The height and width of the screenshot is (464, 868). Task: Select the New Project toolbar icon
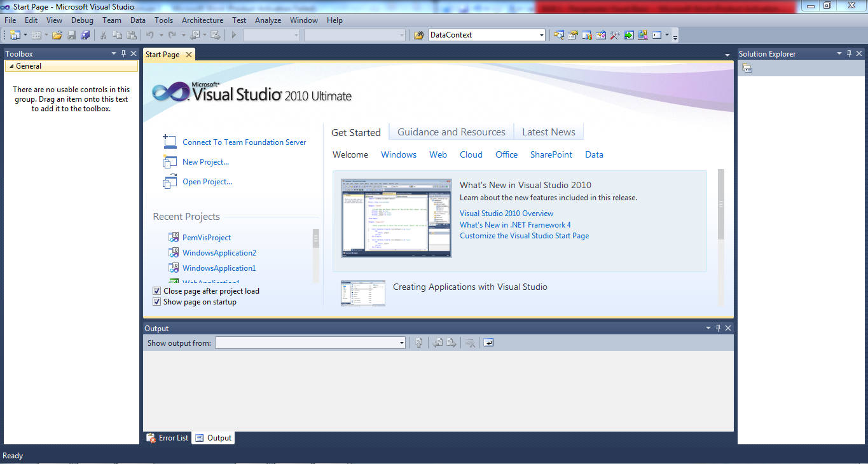pos(14,35)
